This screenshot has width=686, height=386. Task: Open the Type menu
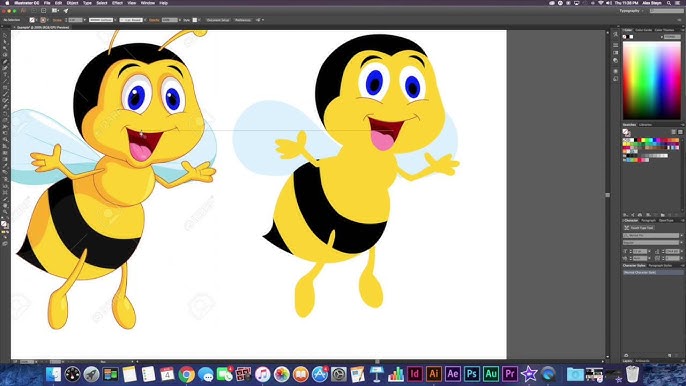tap(87, 3)
